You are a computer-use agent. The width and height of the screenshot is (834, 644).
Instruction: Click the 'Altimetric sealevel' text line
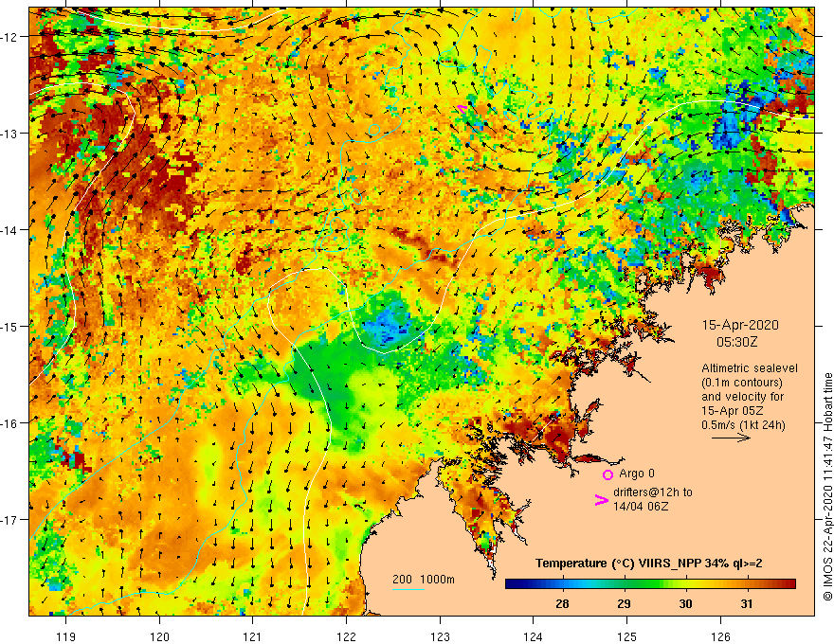749,368
